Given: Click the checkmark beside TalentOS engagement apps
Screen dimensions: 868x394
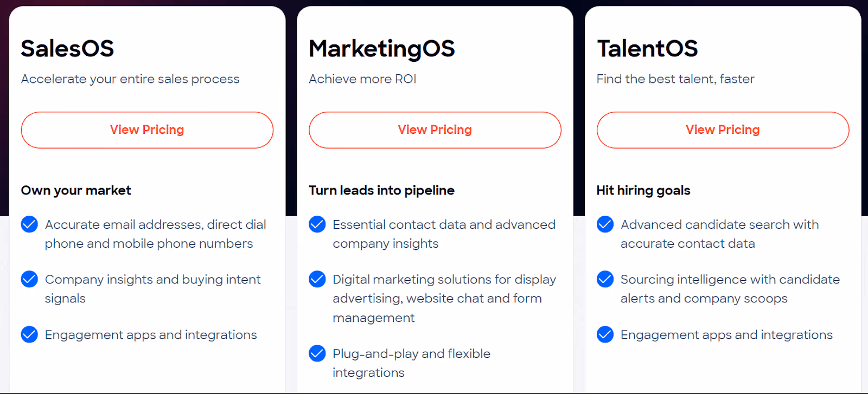Looking at the screenshot, I should (605, 334).
